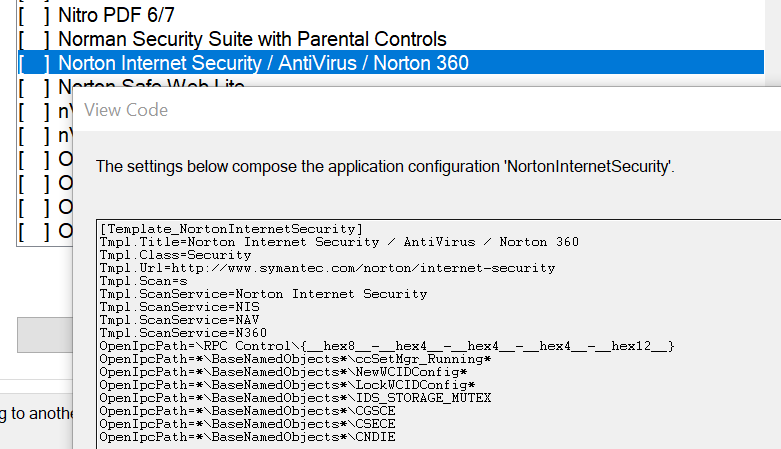Click the ccSetMgr_Running OpenIpcPath line
The image size is (781, 449).
point(295,358)
